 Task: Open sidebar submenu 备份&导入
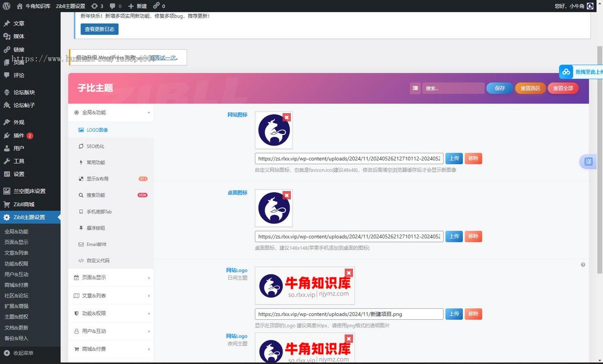[x=17, y=338]
